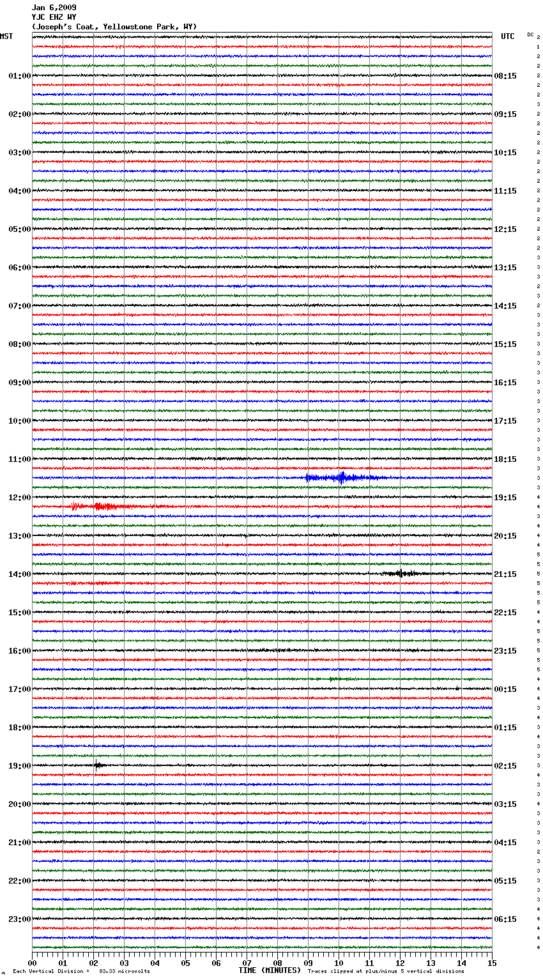Select the '13:00' MST time label
Screen dimensions: 543x980
(19, 536)
